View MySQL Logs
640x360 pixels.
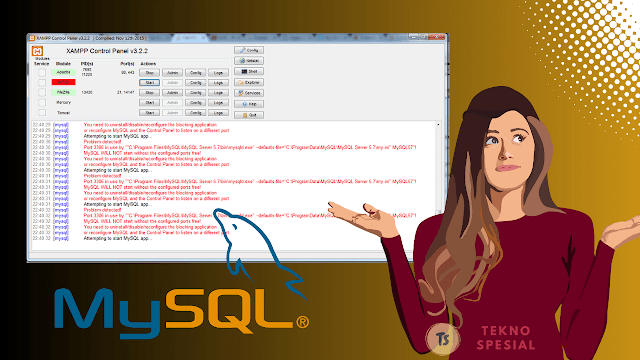coord(218,82)
